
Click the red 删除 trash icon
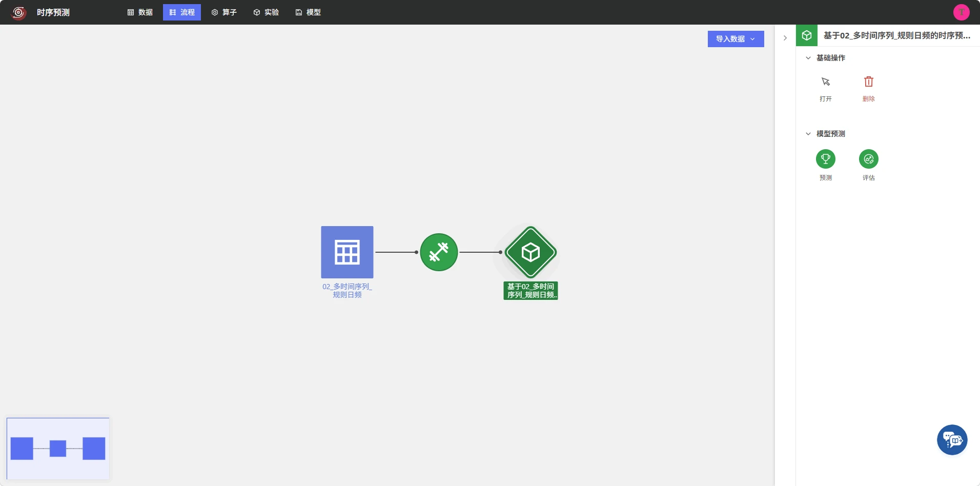(869, 82)
